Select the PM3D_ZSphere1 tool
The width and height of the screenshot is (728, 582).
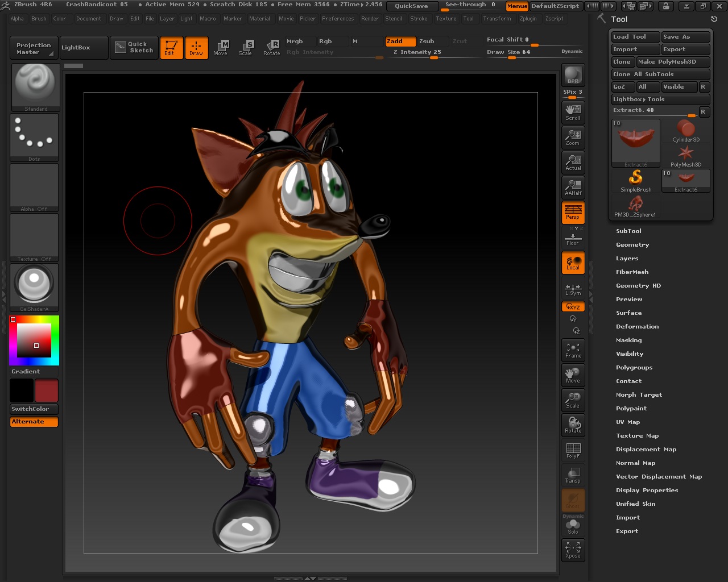click(635, 206)
